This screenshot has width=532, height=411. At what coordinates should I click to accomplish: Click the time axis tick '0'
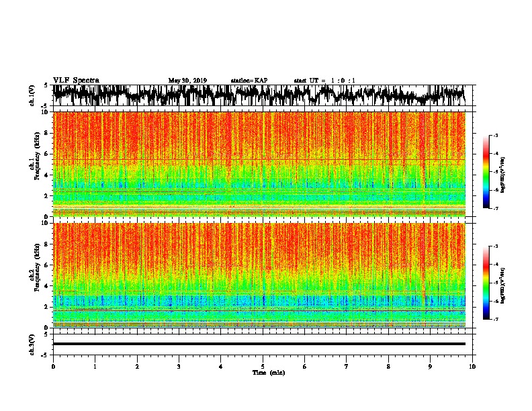tap(53, 367)
